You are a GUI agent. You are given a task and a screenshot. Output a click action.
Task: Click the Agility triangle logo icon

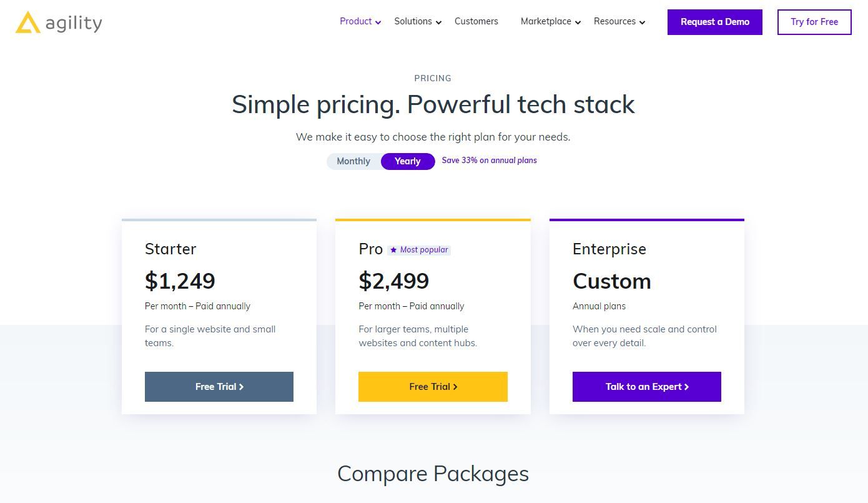pyautogui.click(x=28, y=22)
